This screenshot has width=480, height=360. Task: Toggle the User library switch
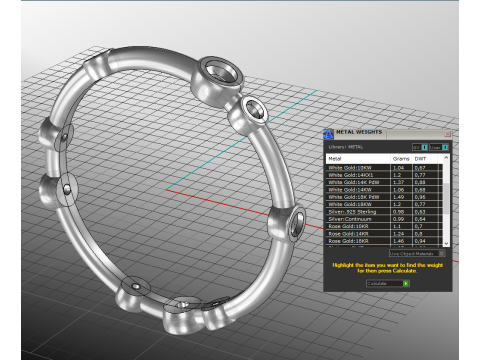pyautogui.click(x=439, y=147)
